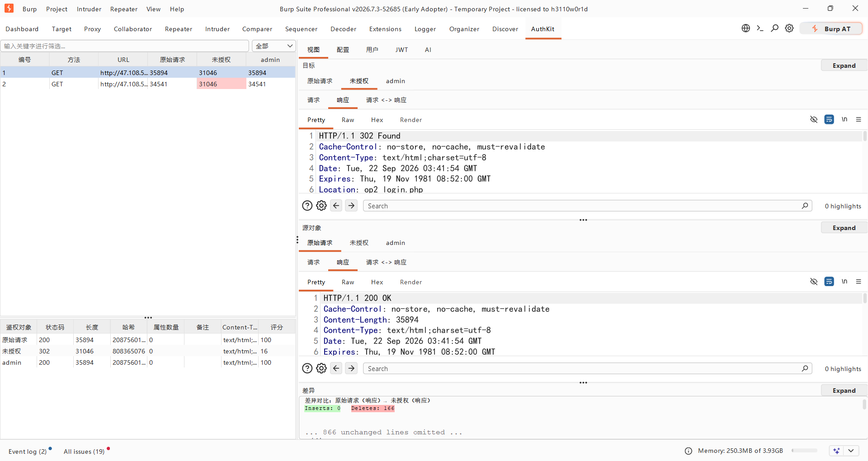Click the Burp AT lightning button

831,28
